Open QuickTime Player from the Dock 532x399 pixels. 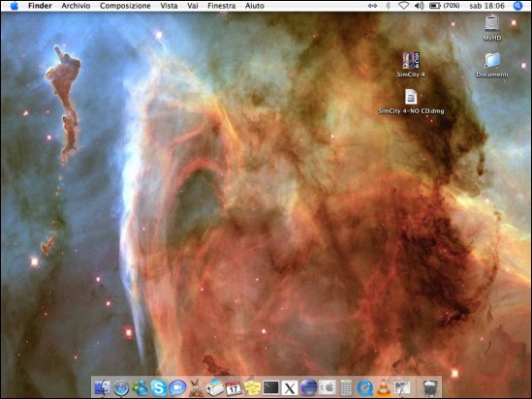[364, 387]
